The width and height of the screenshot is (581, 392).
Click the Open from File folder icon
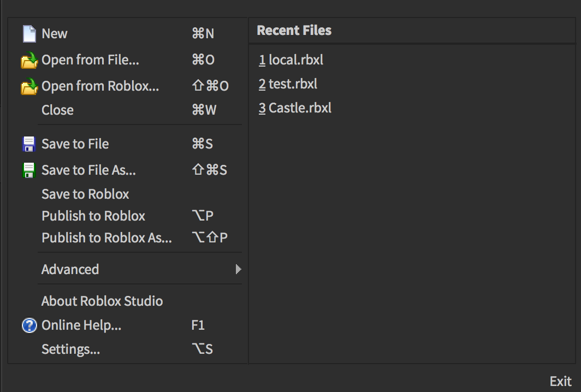pyautogui.click(x=29, y=60)
